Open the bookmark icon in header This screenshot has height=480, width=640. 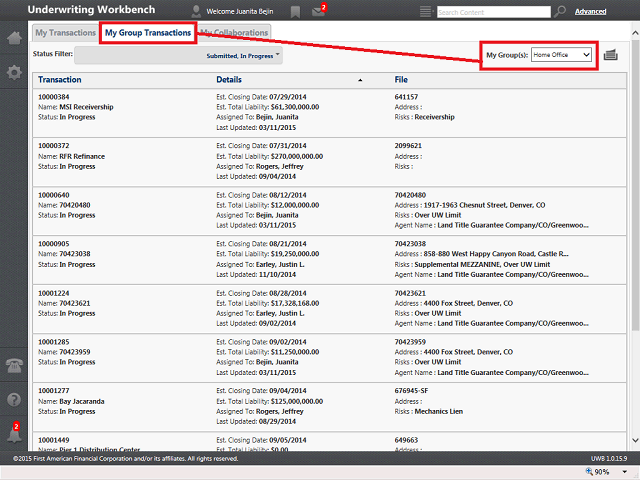295,12
